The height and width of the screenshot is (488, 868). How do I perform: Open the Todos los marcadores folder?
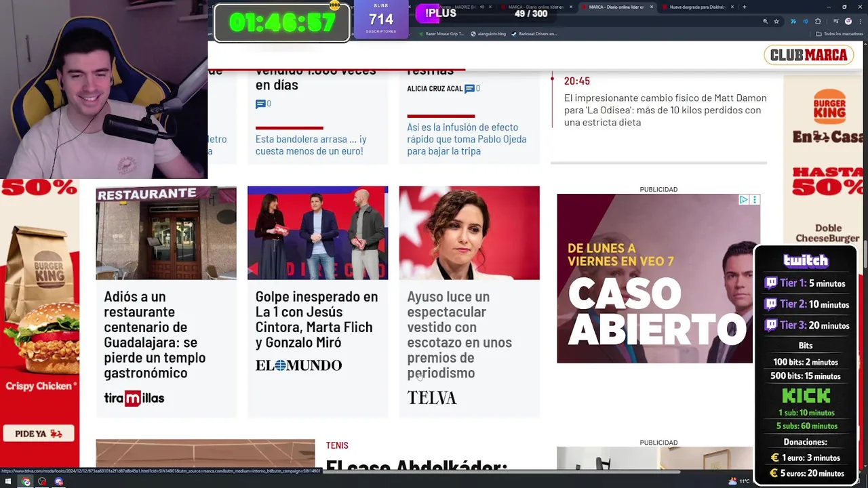click(840, 34)
